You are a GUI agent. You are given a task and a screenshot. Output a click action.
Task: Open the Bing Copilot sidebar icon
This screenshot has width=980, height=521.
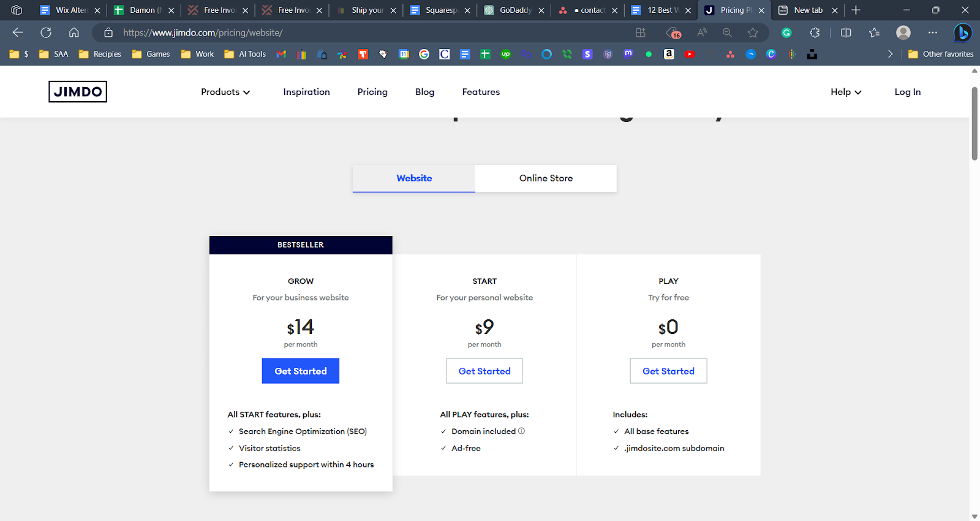click(962, 32)
